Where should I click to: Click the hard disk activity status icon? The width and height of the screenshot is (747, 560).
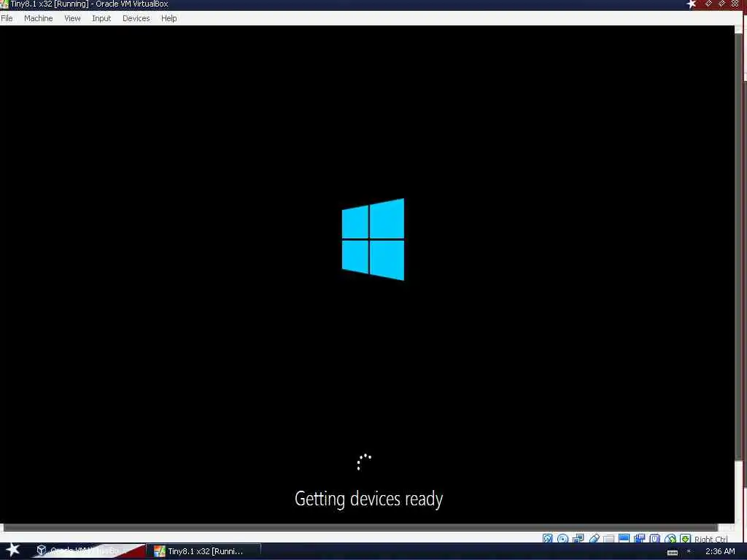(x=547, y=539)
